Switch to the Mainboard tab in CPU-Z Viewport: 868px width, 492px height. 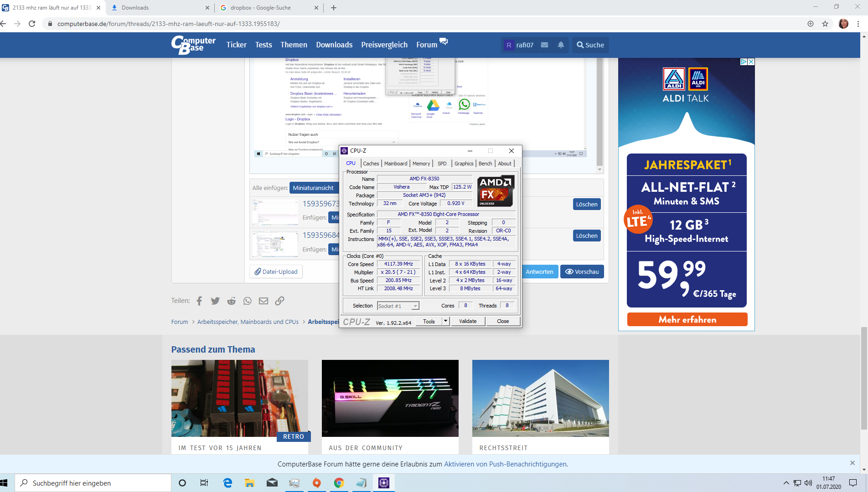(396, 164)
